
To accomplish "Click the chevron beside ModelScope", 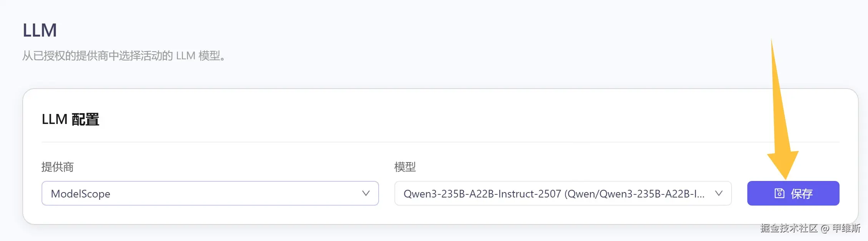I will point(366,193).
